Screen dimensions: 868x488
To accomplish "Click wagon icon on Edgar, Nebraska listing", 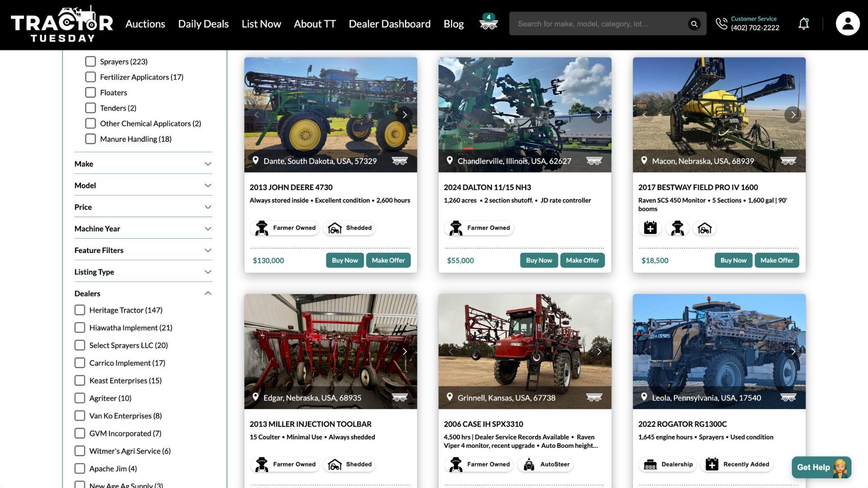I will (400, 398).
